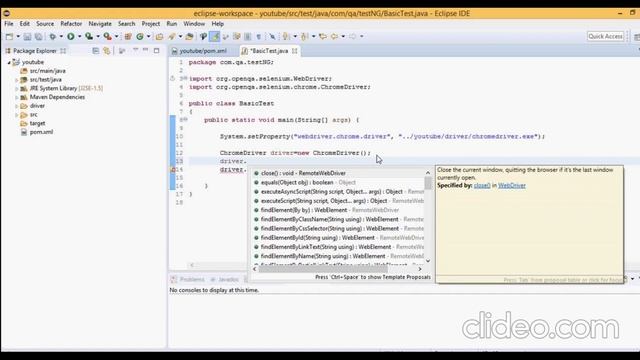Click the error marker on line 14

[173, 169]
